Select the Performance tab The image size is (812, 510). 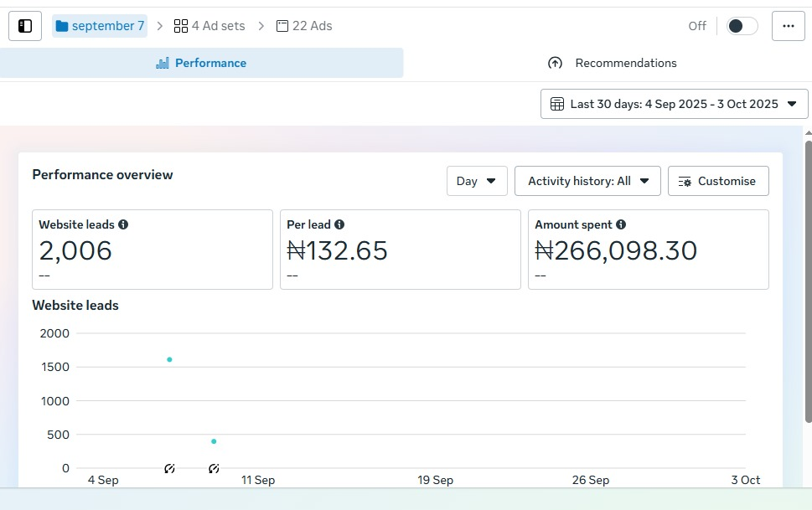pos(201,63)
